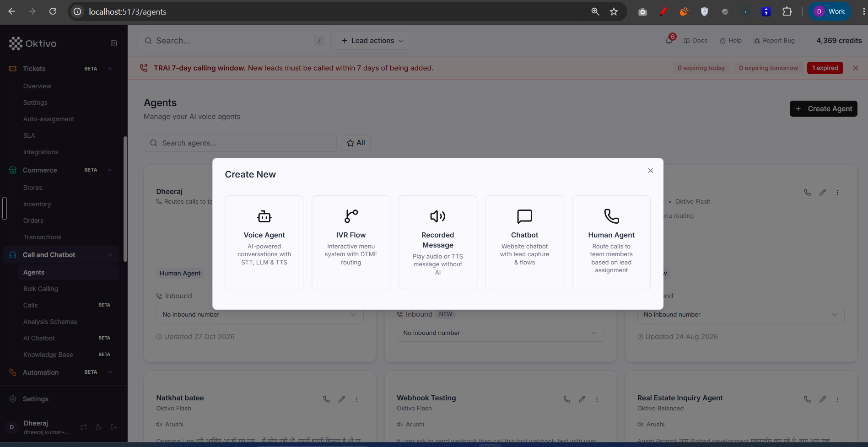Collapse the Tickets section chevron

(x=110, y=69)
